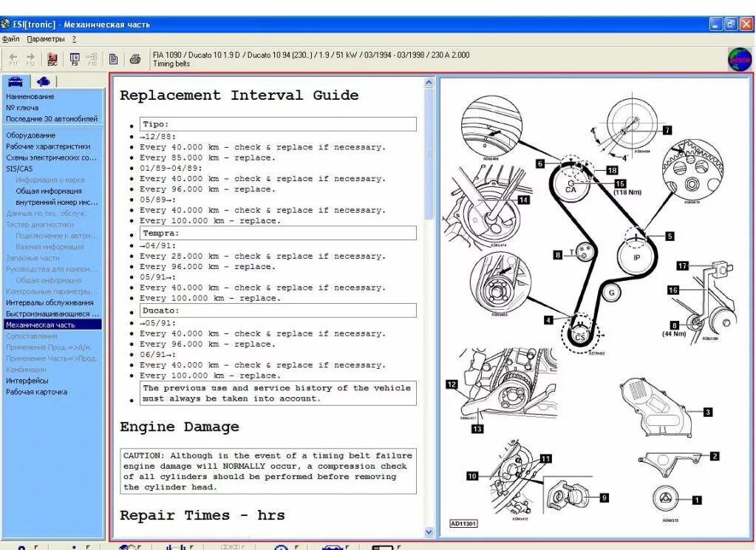Open Рабочие характеристики sidebar entry
The image size is (756, 550).
click(48, 146)
